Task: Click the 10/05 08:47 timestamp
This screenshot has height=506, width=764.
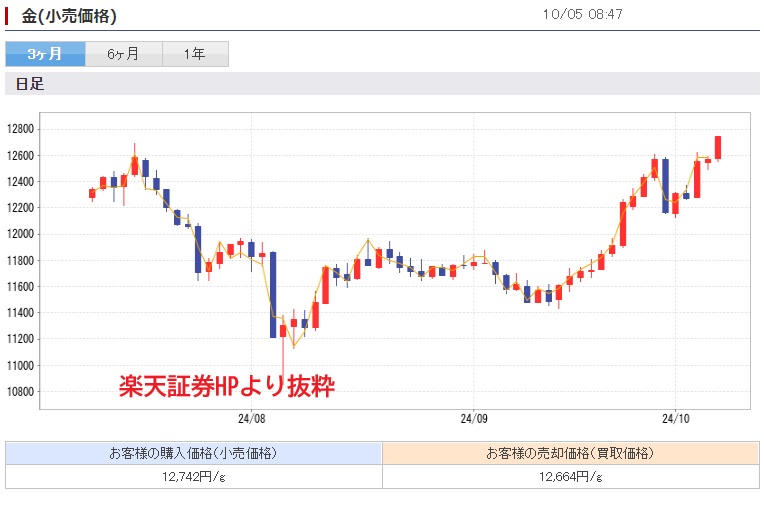Action: click(583, 15)
